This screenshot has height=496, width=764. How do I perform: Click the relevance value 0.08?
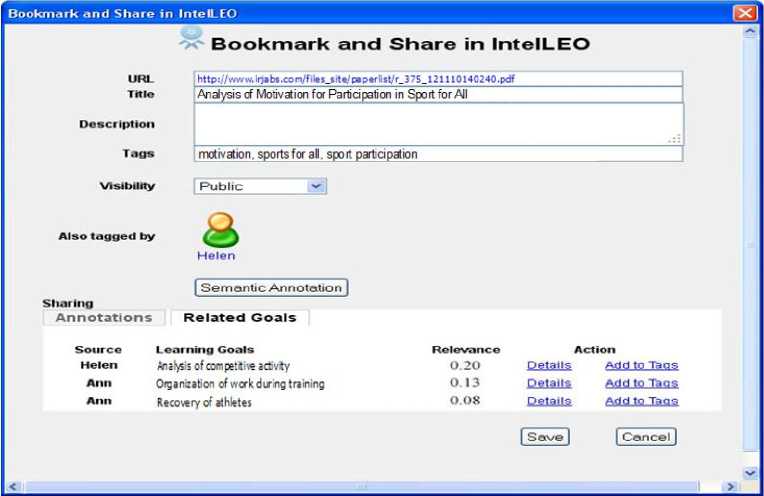pos(465,401)
